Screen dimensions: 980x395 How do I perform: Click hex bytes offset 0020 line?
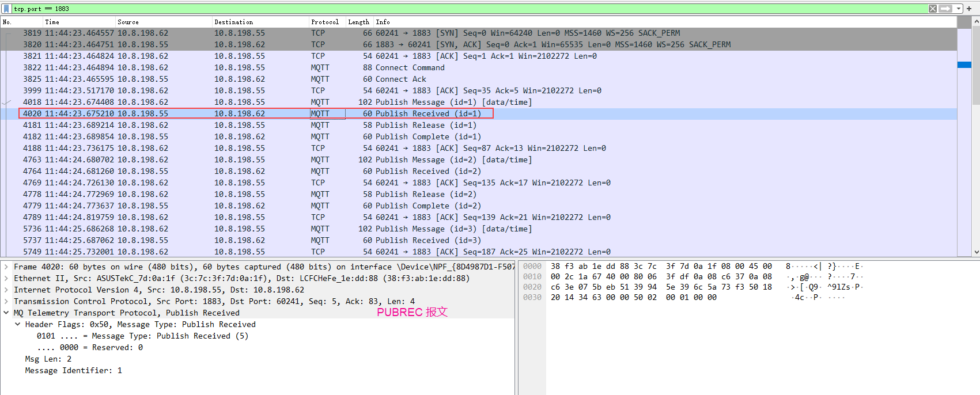point(661,287)
